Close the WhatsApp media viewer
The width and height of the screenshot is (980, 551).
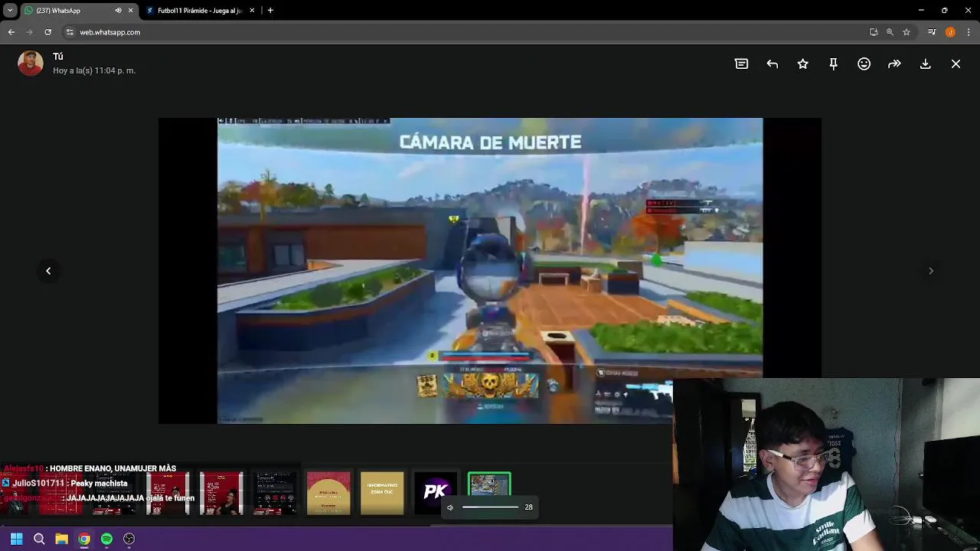955,64
